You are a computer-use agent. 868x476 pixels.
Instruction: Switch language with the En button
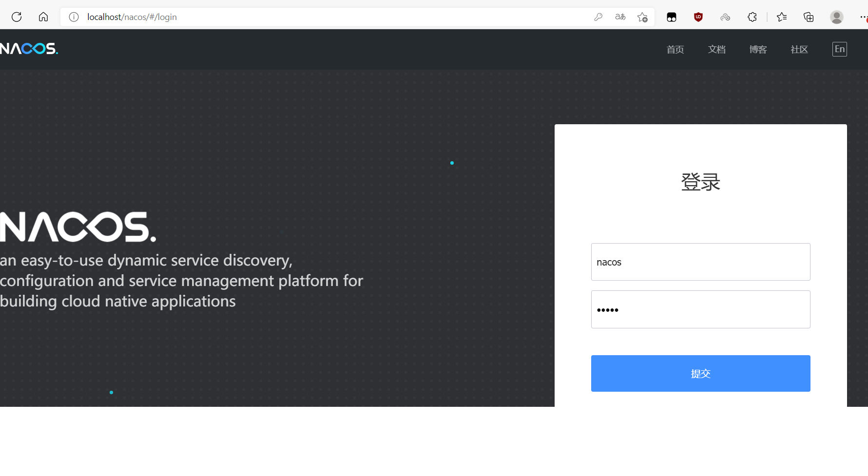click(x=840, y=49)
